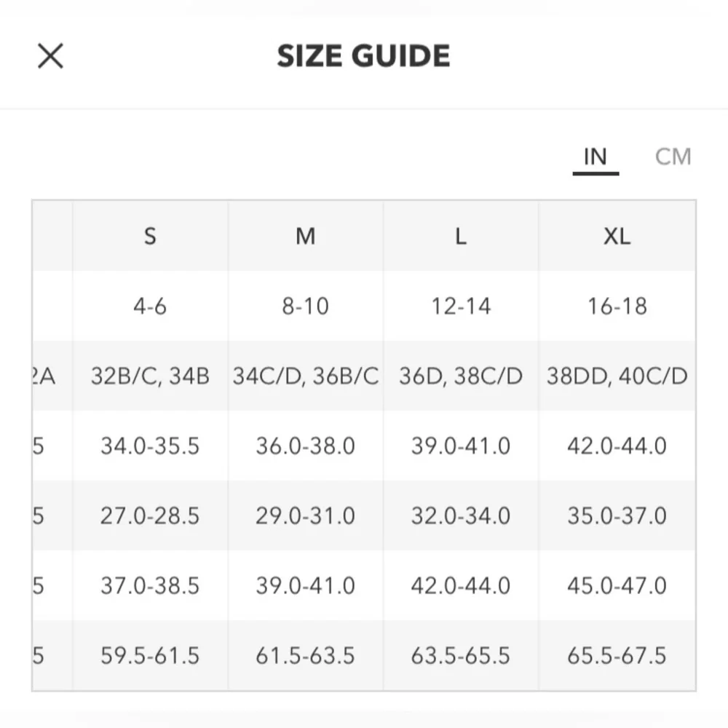Screen dimensions: 728x728
Task: Click the 63.5-65.5 measurement cell
Action: pyautogui.click(x=461, y=656)
